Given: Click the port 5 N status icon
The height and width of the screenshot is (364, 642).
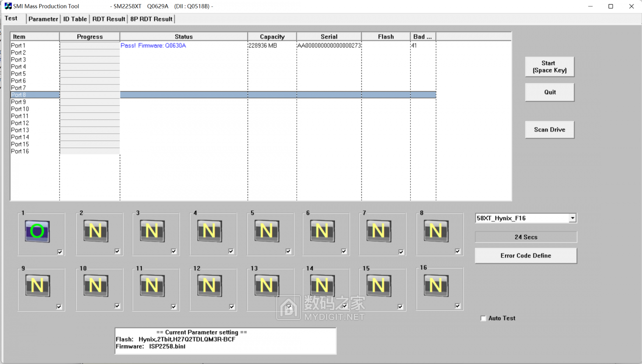Looking at the screenshot, I should pos(267,231).
